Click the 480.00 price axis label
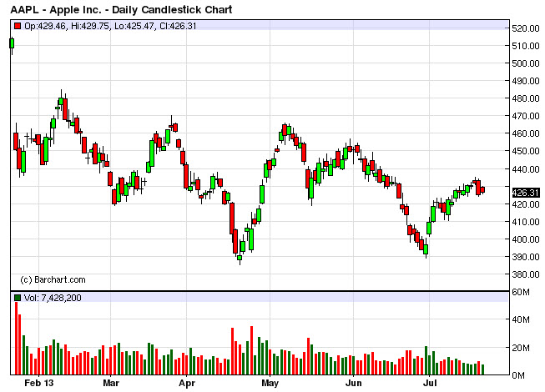The height and width of the screenshot is (392, 545). [x=526, y=98]
